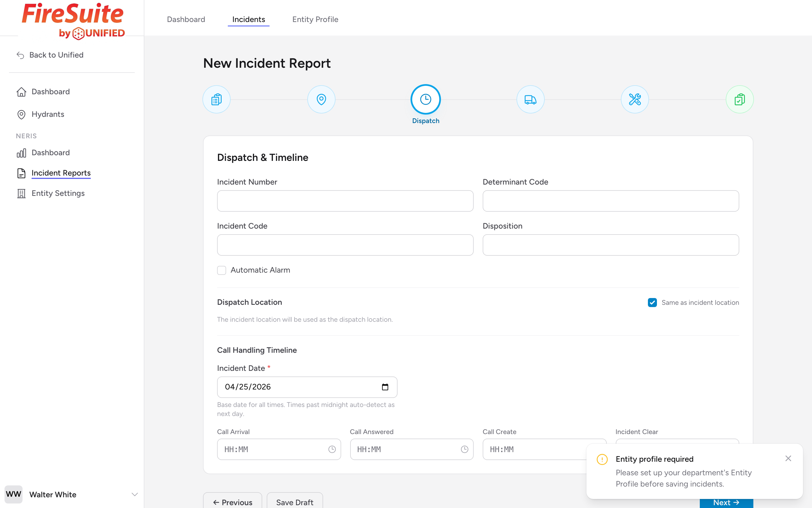The image size is (812, 508).
Task: Click the Incident Reports document icon
Action: click(x=21, y=173)
